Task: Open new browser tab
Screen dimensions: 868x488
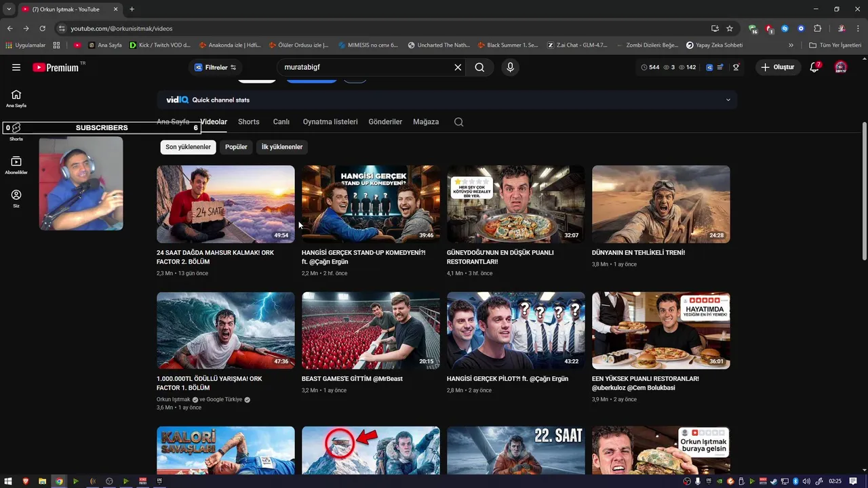Action: pyautogui.click(x=132, y=9)
